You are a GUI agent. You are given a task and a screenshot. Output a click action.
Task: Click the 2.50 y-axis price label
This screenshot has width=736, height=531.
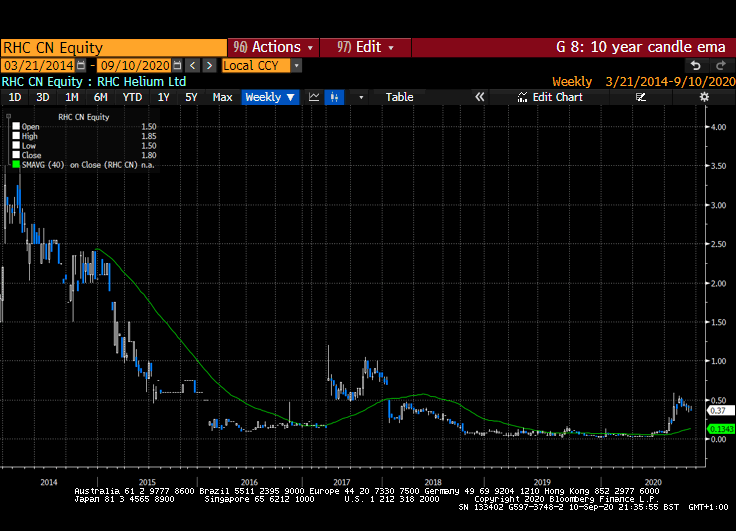coord(718,244)
